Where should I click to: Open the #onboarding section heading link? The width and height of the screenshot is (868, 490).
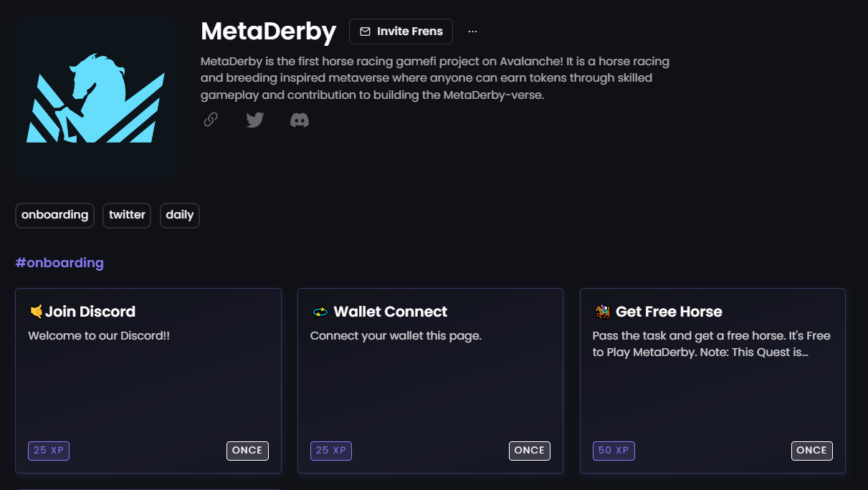click(x=59, y=263)
